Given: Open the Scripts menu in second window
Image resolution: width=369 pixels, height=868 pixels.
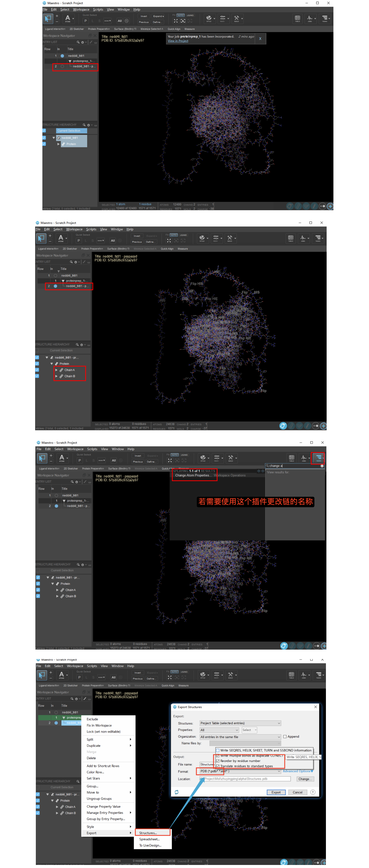Looking at the screenshot, I should pos(91,229).
